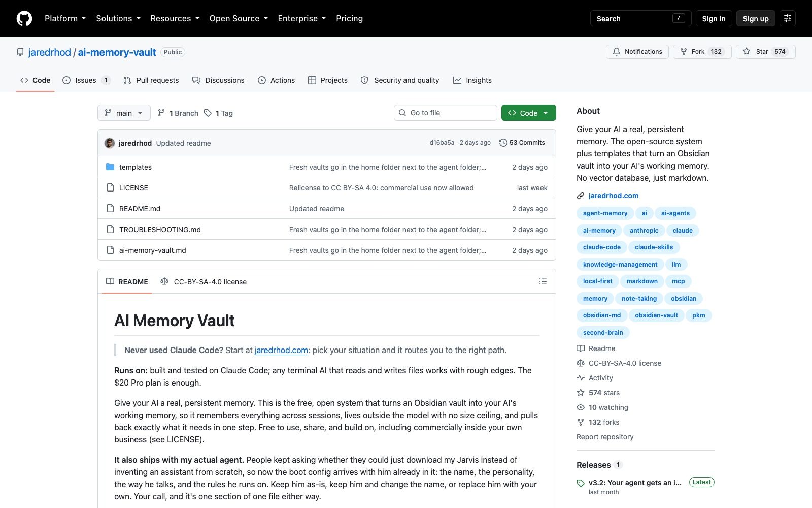This screenshot has width=812, height=508.
Task: Click jaredrhod's avatar in commit row
Action: [x=110, y=143]
